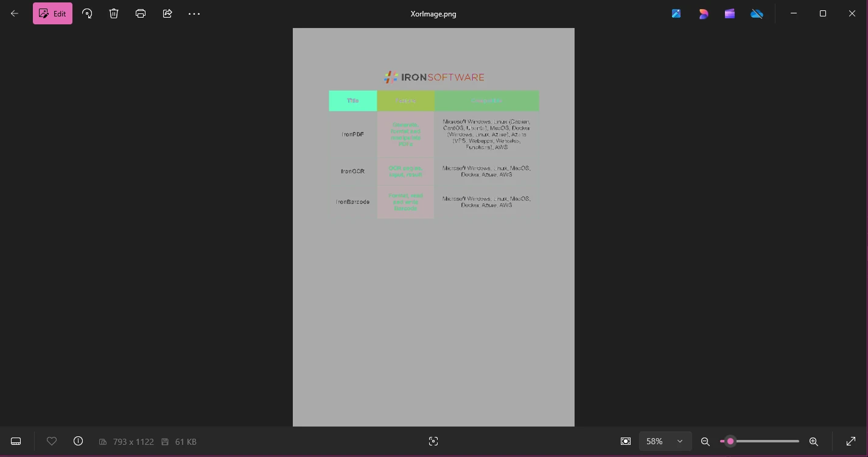Launch the Microsoft Designer icon
868x457 pixels.
point(703,13)
